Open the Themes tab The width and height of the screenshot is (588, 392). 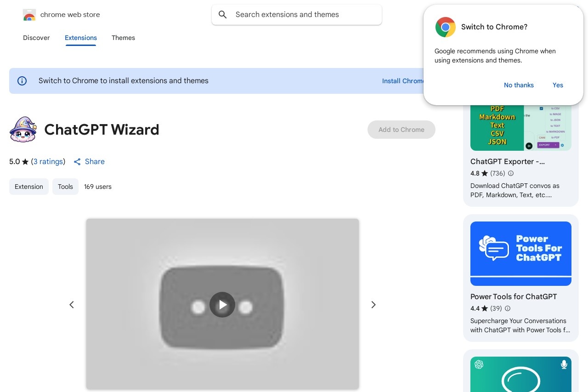pos(123,38)
